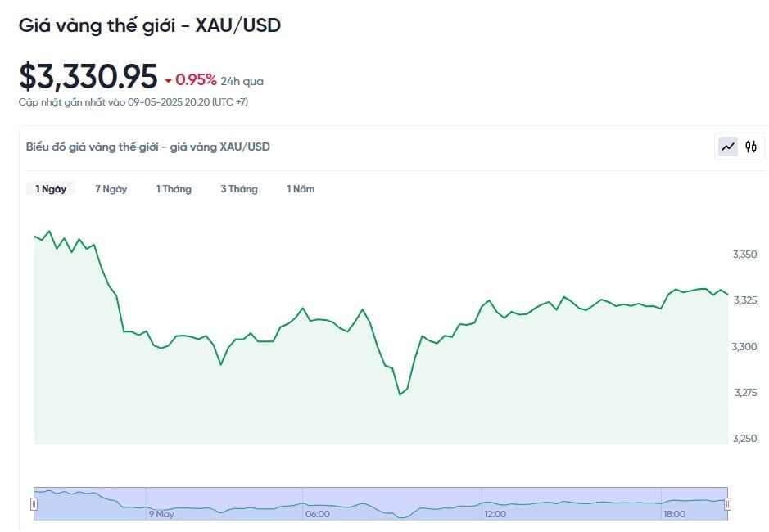Switch to candlestick chart icon
The width and height of the screenshot is (769, 532).
(x=750, y=147)
